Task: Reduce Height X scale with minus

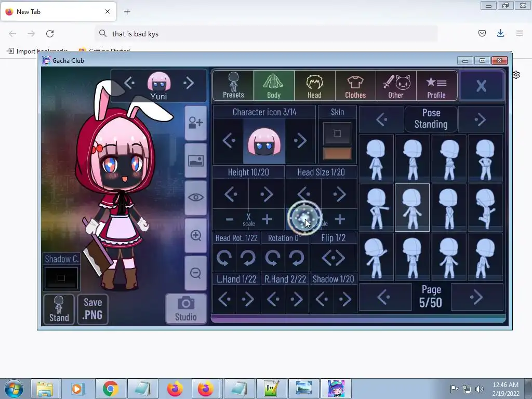Action: click(229, 220)
